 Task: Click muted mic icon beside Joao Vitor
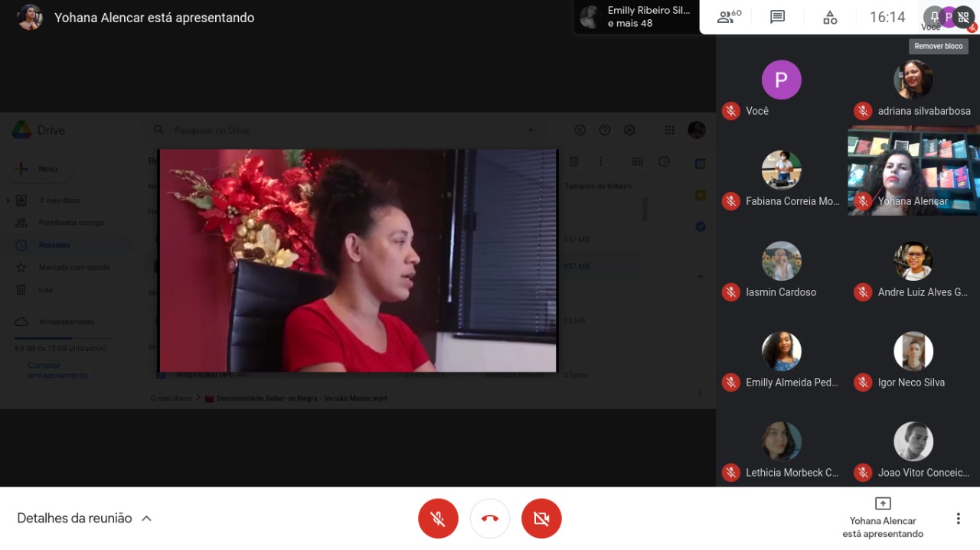click(x=863, y=473)
